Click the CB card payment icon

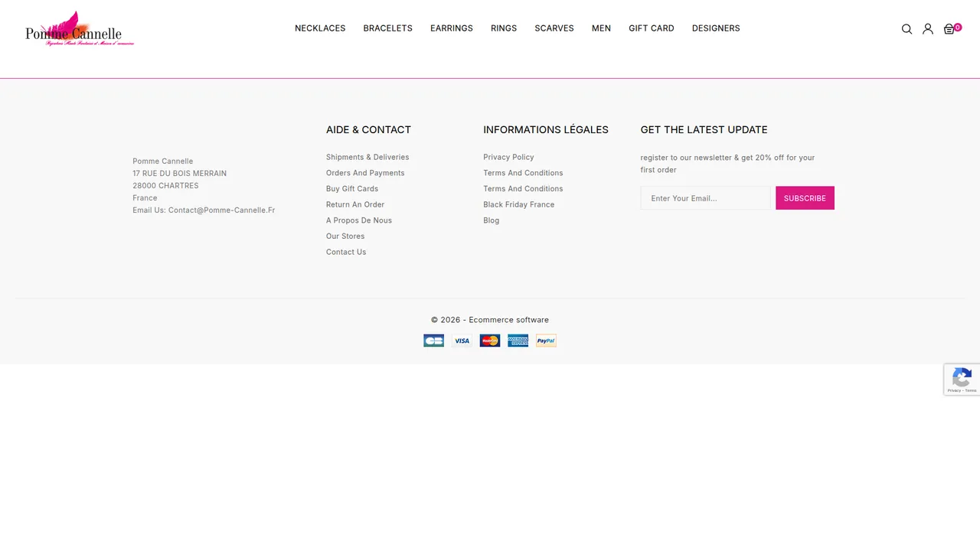(x=433, y=341)
